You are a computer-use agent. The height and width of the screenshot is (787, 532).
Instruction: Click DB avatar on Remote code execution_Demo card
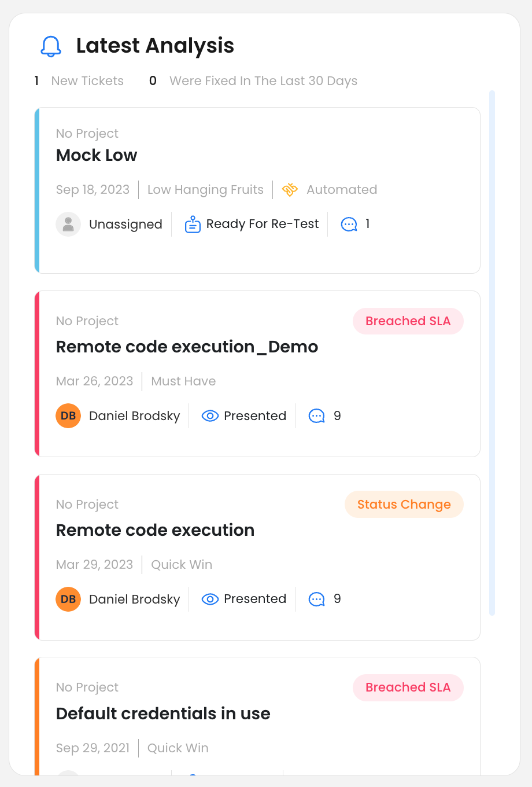tap(68, 416)
